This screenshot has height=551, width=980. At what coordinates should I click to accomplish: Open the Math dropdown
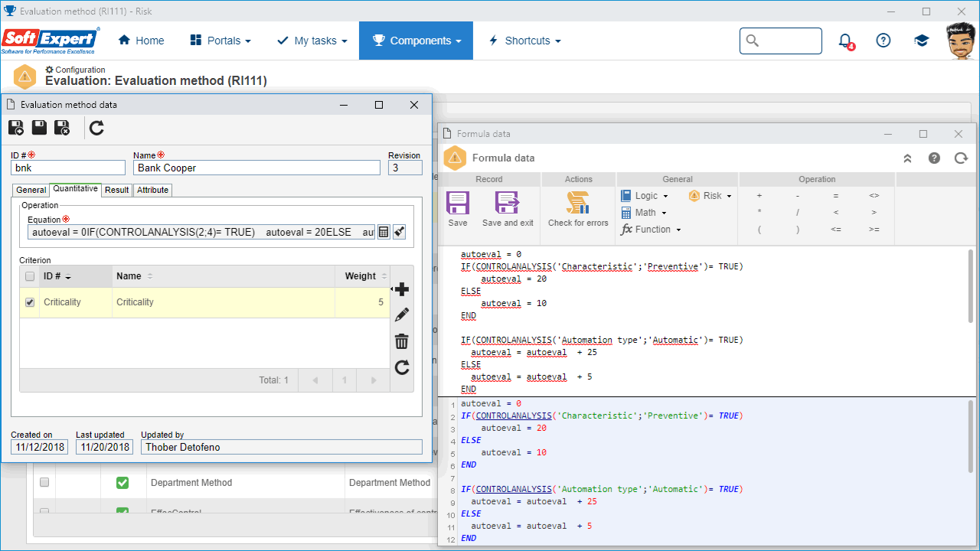643,213
